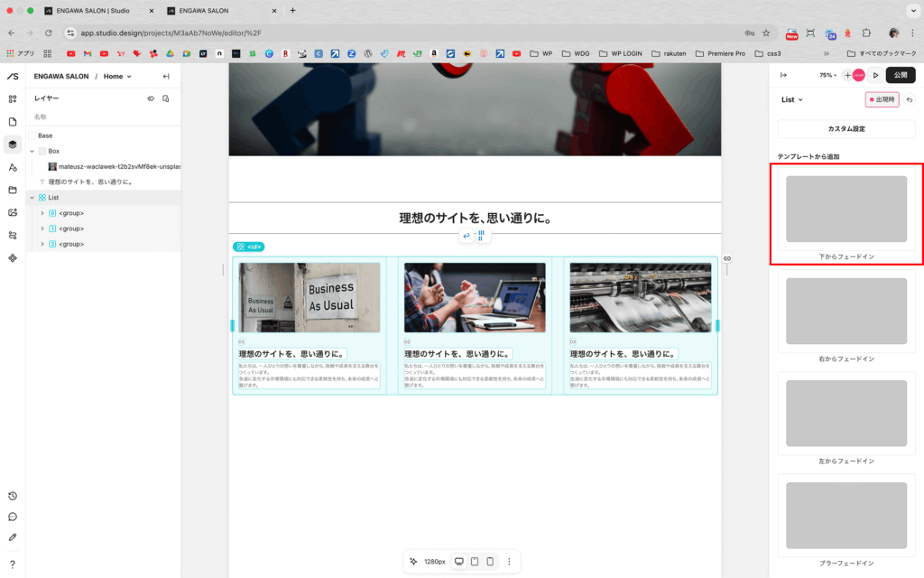Select the 右からフェードイン template thumbnail
The width and height of the screenshot is (924, 578).
pyautogui.click(x=846, y=311)
